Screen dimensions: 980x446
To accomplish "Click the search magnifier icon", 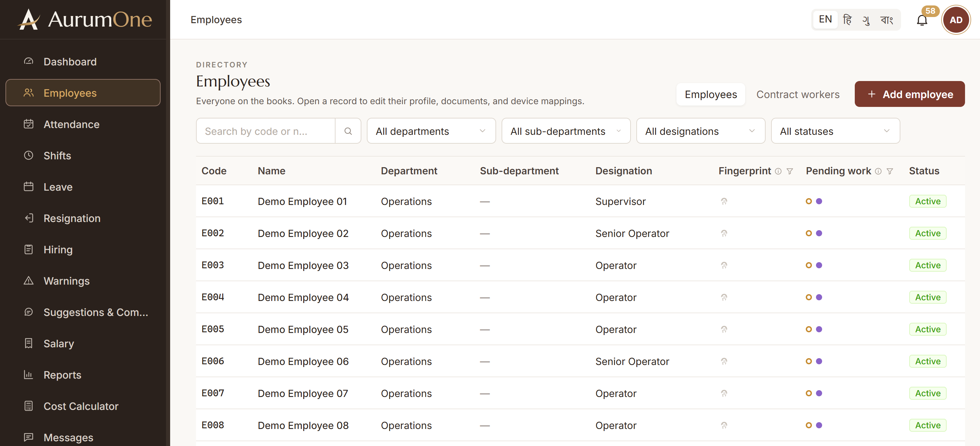I will [x=348, y=131].
